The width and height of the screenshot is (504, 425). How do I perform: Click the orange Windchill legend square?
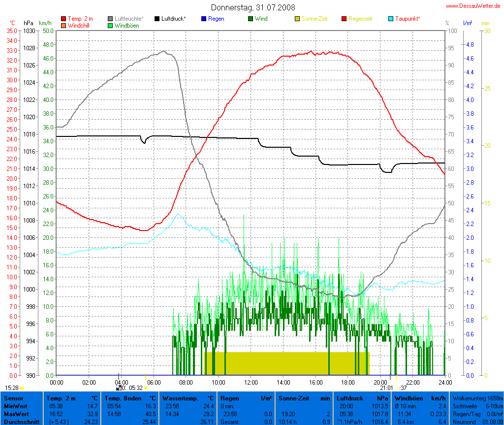pos(63,25)
